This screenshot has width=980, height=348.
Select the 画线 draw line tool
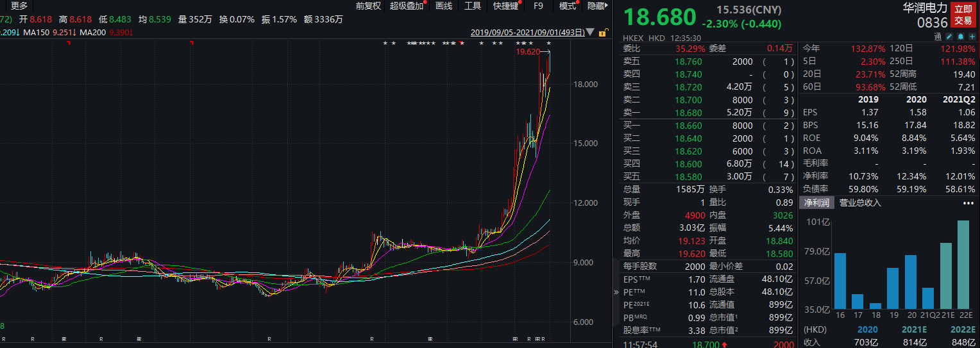click(x=444, y=6)
